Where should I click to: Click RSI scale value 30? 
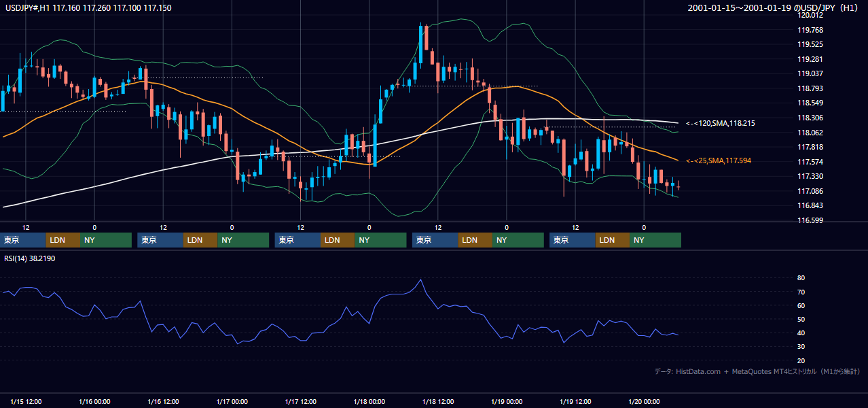tap(801, 347)
